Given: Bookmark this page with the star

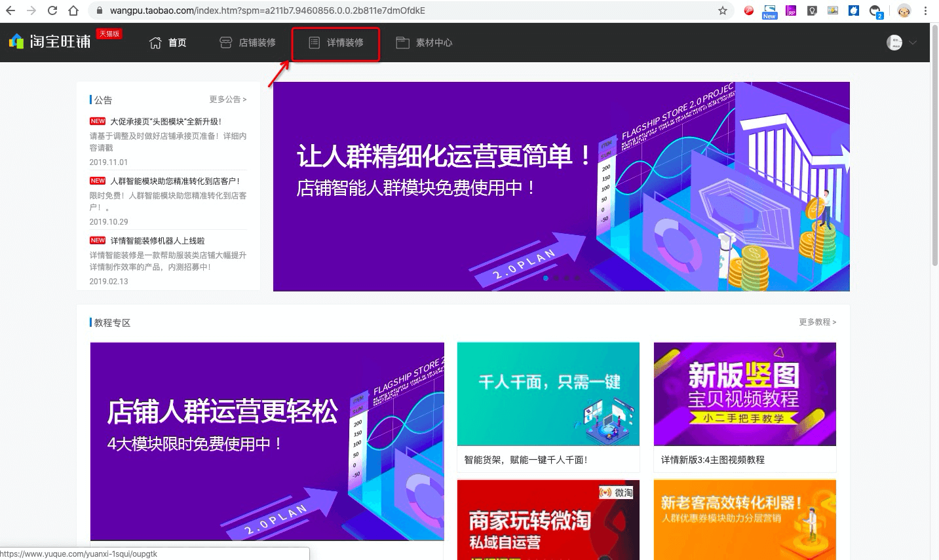Looking at the screenshot, I should point(723,10).
